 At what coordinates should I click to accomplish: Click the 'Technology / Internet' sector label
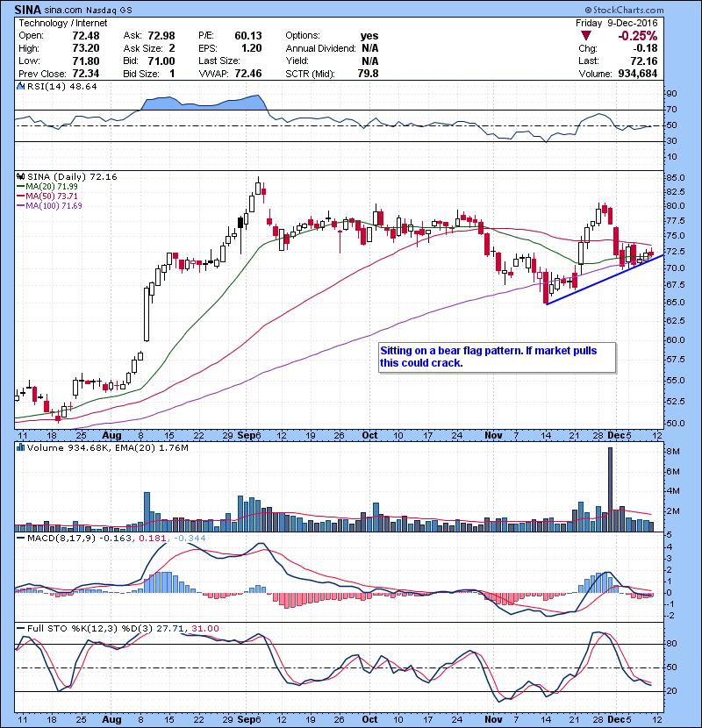[x=62, y=23]
